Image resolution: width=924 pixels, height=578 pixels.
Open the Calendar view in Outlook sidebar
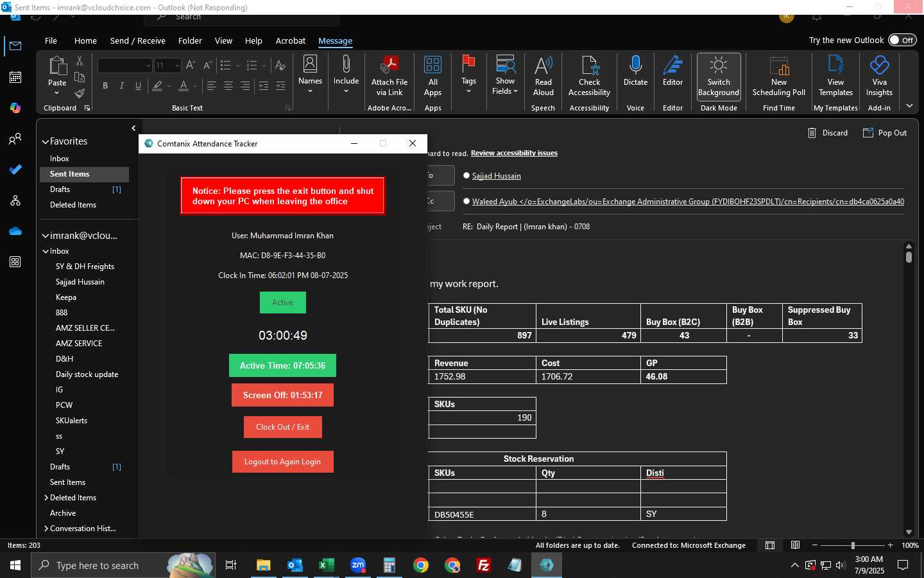15,77
